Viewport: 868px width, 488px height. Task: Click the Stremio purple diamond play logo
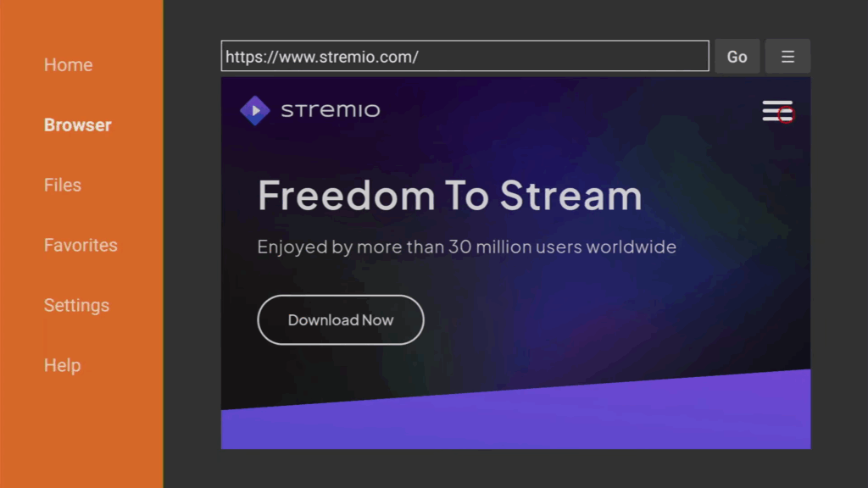pyautogui.click(x=254, y=111)
